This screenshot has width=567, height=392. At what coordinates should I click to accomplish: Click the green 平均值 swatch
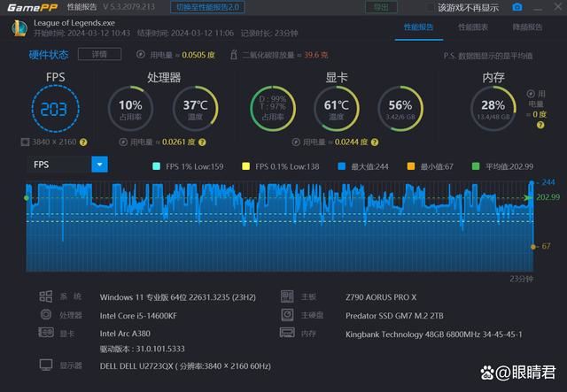pyautogui.click(x=476, y=166)
